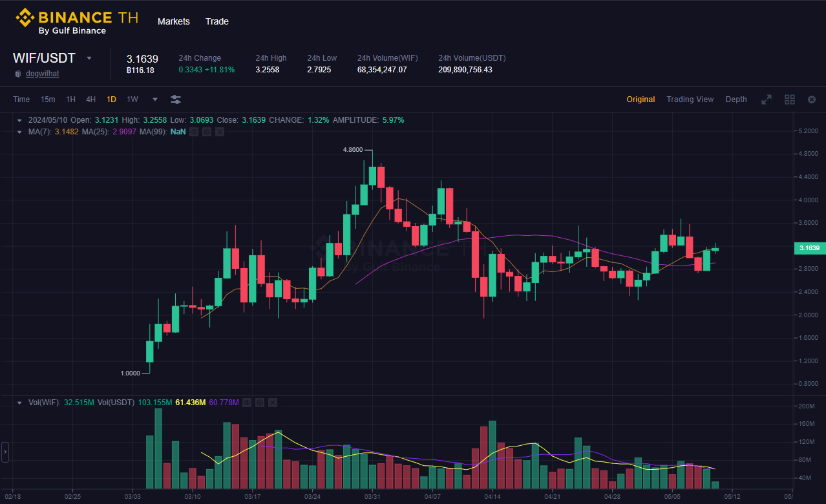Expand the left side panel arrow

(5, 452)
